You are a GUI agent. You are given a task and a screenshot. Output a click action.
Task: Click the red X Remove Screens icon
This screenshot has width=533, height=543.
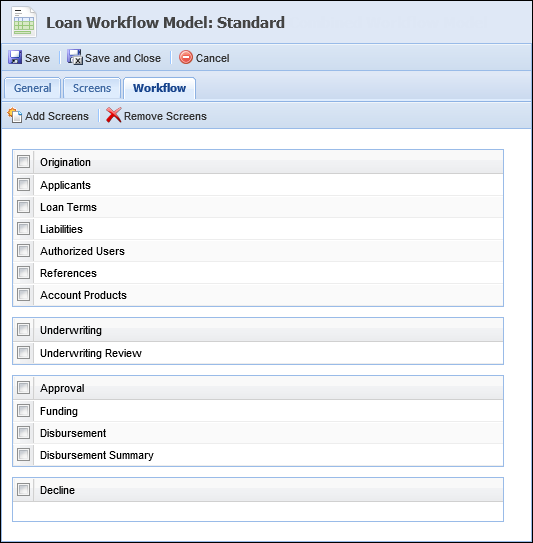tap(114, 115)
